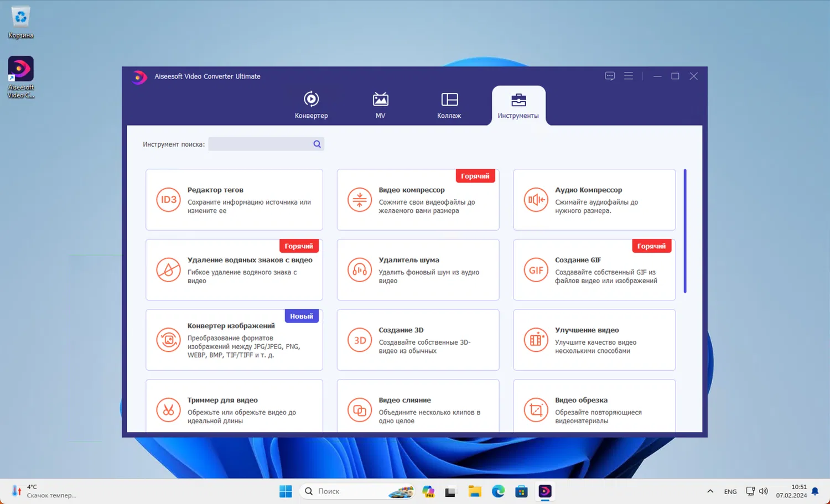Click the video trimmer scissors icon

tap(168, 410)
